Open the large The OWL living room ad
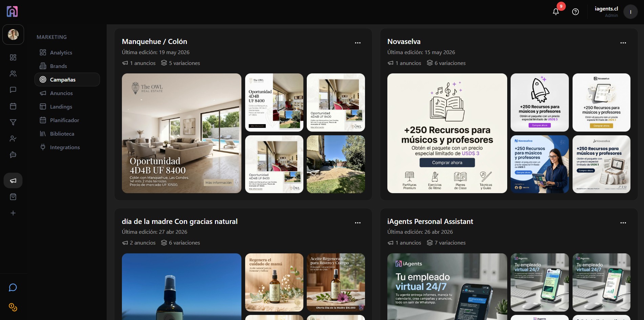Image resolution: width=644 pixels, height=320 pixels. 181,133
